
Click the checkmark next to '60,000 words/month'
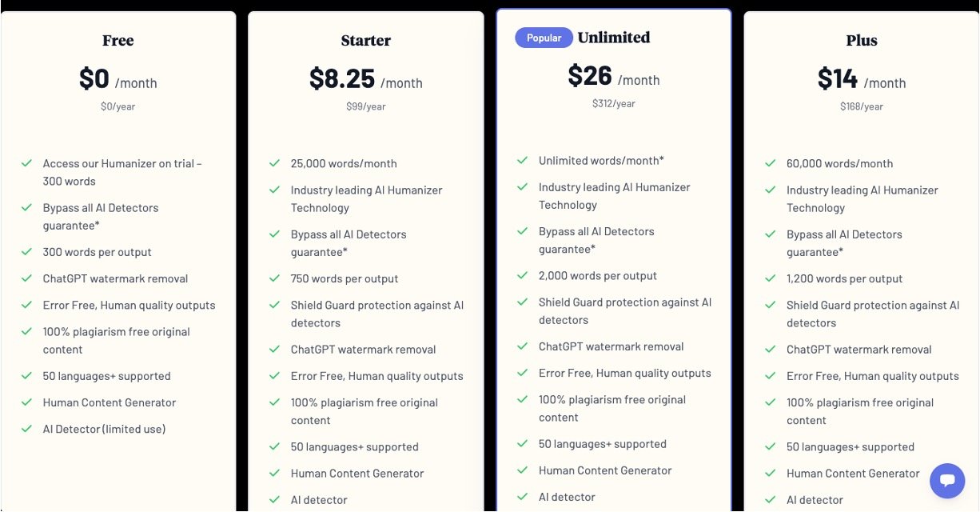[771, 163]
